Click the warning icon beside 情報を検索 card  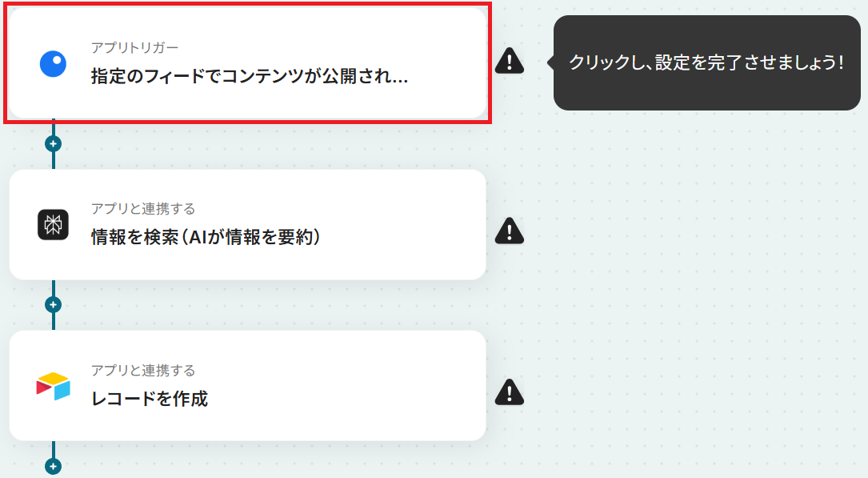point(510,231)
